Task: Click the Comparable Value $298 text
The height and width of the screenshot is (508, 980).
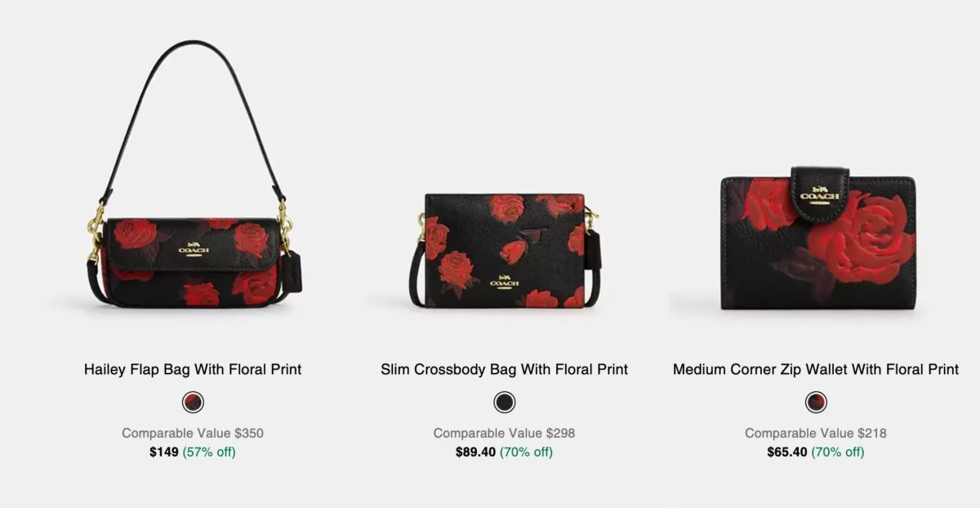Action: point(504,433)
